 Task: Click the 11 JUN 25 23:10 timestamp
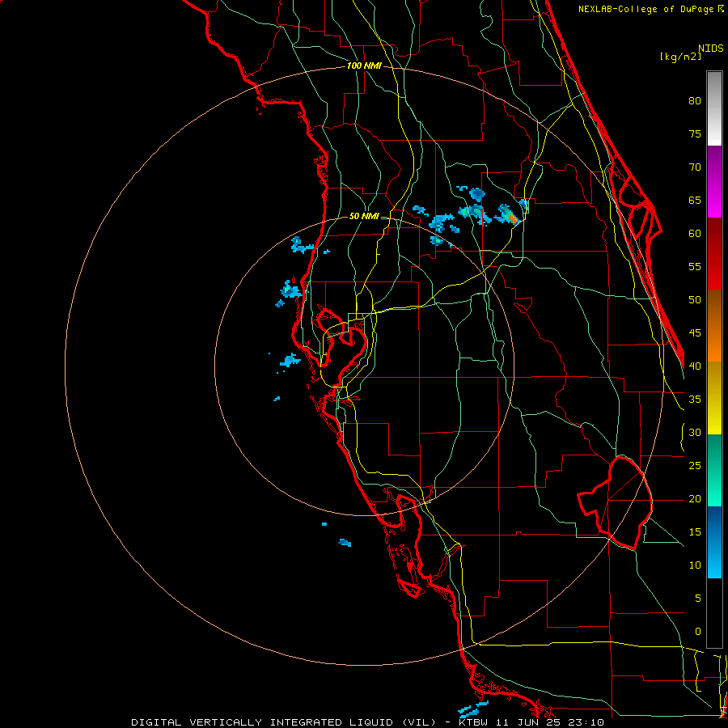tap(552, 722)
